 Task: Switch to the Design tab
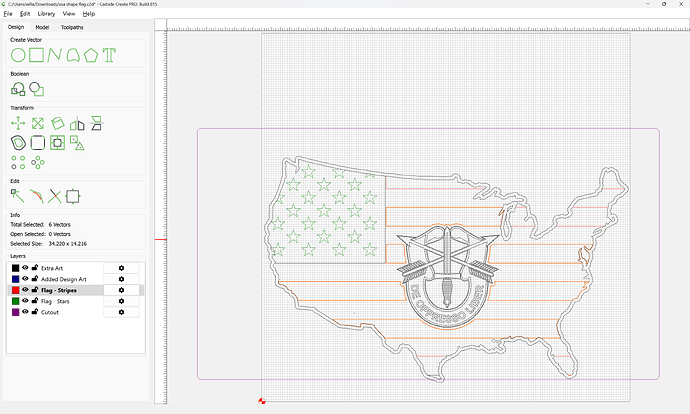[x=16, y=27]
